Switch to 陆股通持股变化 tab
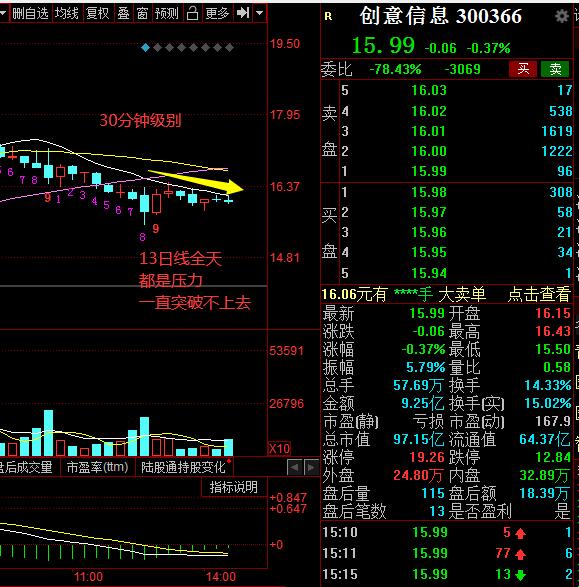The width and height of the screenshot is (579, 587). pyautogui.click(x=183, y=467)
